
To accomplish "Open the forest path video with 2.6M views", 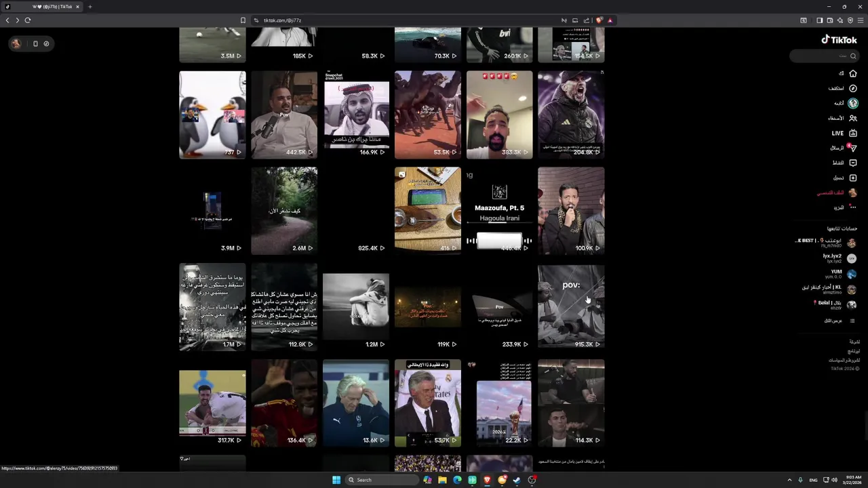I will click(x=284, y=211).
